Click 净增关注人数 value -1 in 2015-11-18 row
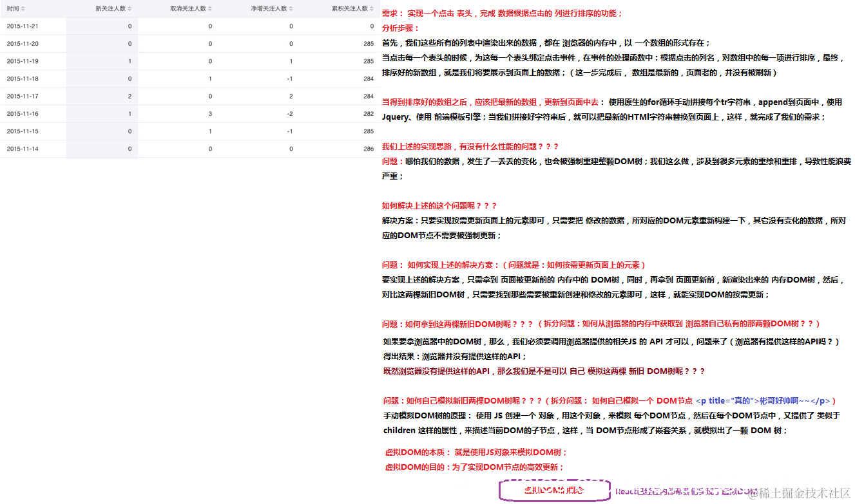The image size is (855, 504). point(290,79)
